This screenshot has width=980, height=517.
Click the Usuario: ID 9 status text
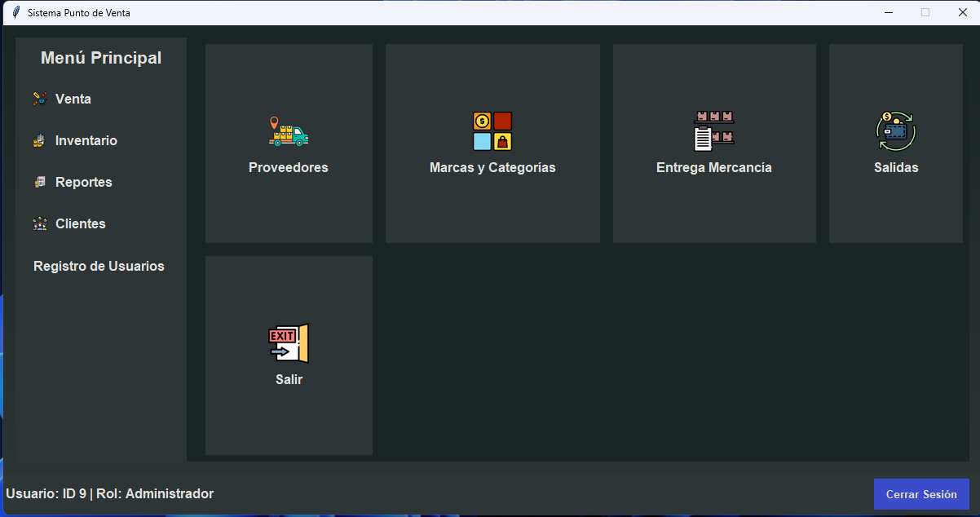[x=110, y=493]
